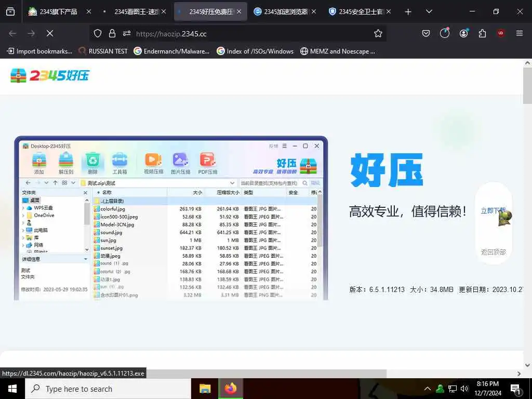Click the stop loading X button
Image resolution: width=532 pixels, height=399 pixels.
pos(50,33)
